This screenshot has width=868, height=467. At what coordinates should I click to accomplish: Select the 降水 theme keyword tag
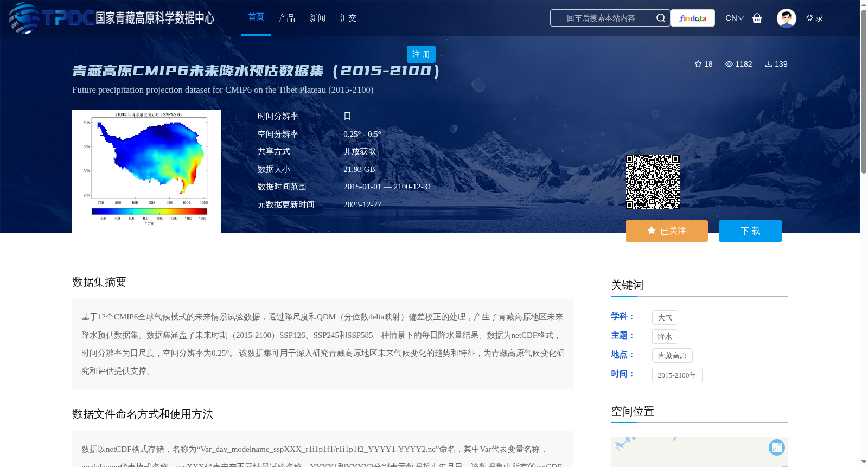tap(665, 337)
